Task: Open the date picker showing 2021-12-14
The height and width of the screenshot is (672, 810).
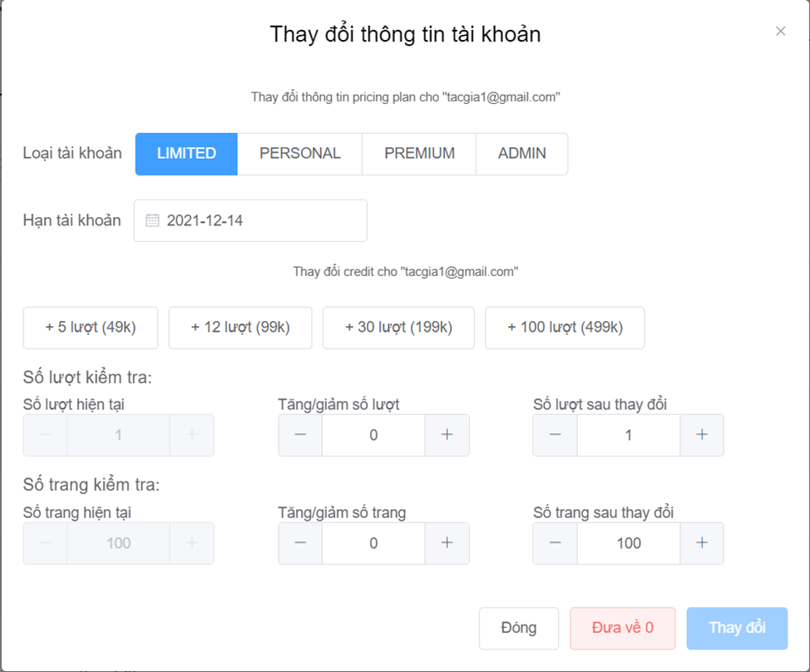Action: tap(250, 220)
